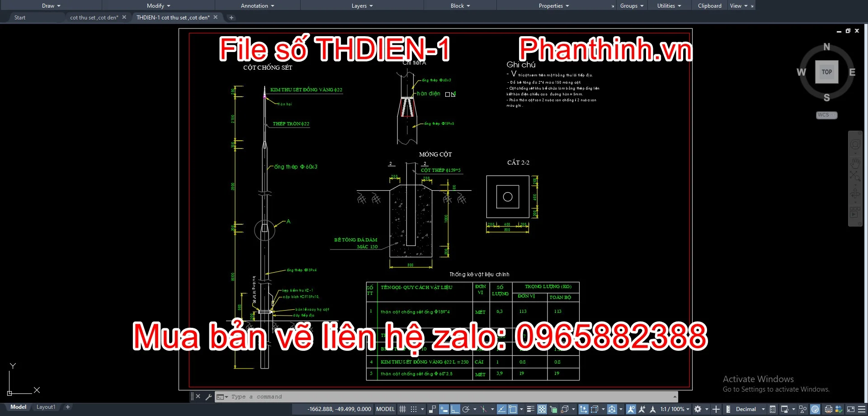This screenshot has width=868, height=416.
Task: Open isometric drafting plane dropdown
Action: (x=492, y=409)
